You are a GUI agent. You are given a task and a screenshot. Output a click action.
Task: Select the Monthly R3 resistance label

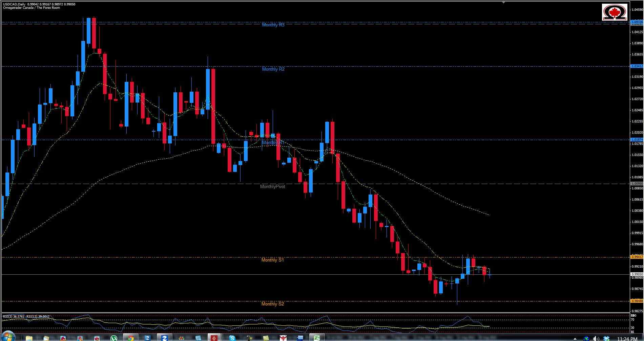[273, 25]
